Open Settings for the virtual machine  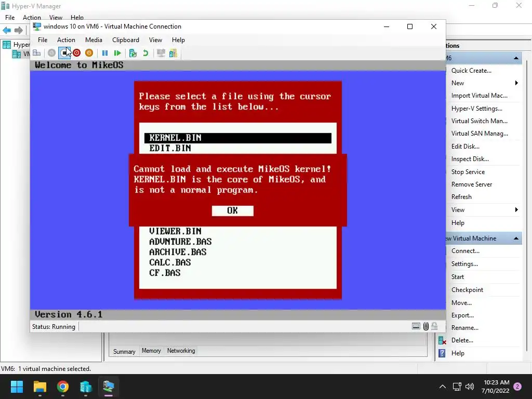(464, 264)
